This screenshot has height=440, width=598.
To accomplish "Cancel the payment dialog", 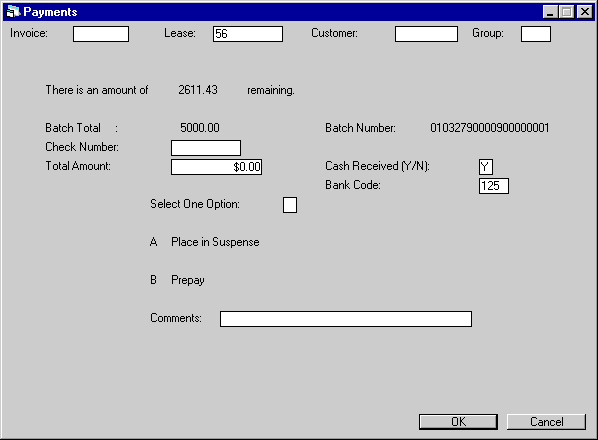I will tap(547, 422).
